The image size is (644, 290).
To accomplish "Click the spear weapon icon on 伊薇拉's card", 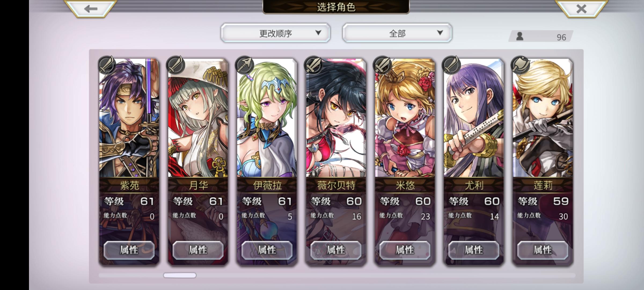I will click(244, 65).
